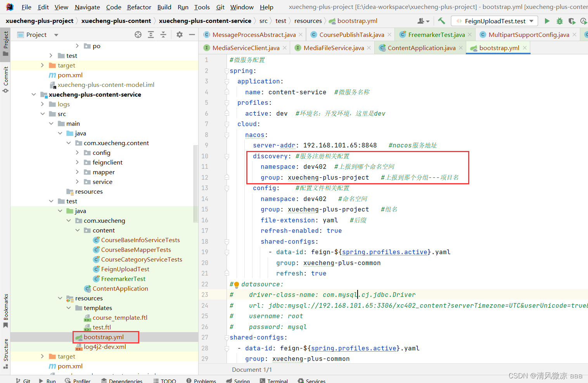Collapse the com.xuecheng.content package
Viewport: 588px width, 383px height.
[x=69, y=143]
